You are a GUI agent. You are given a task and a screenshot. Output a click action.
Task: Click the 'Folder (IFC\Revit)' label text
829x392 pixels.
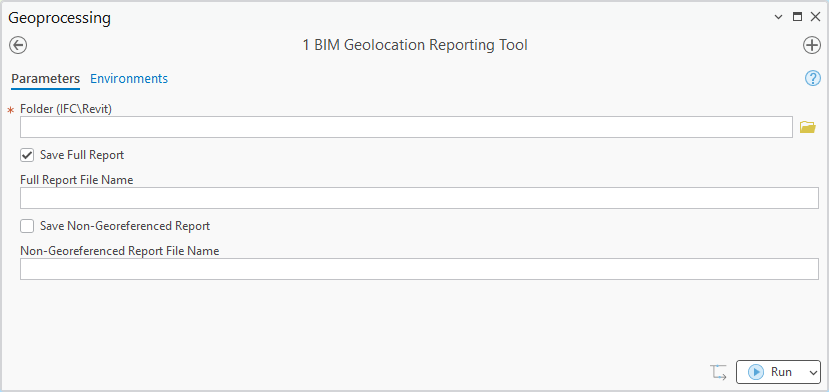tap(66, 109)
